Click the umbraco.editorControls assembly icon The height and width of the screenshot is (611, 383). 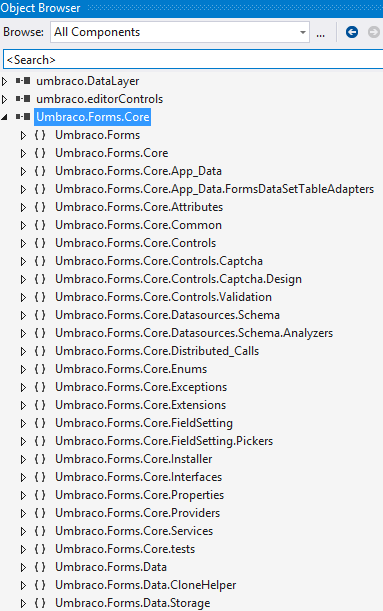pyautogui.click(x=23, y=99)
